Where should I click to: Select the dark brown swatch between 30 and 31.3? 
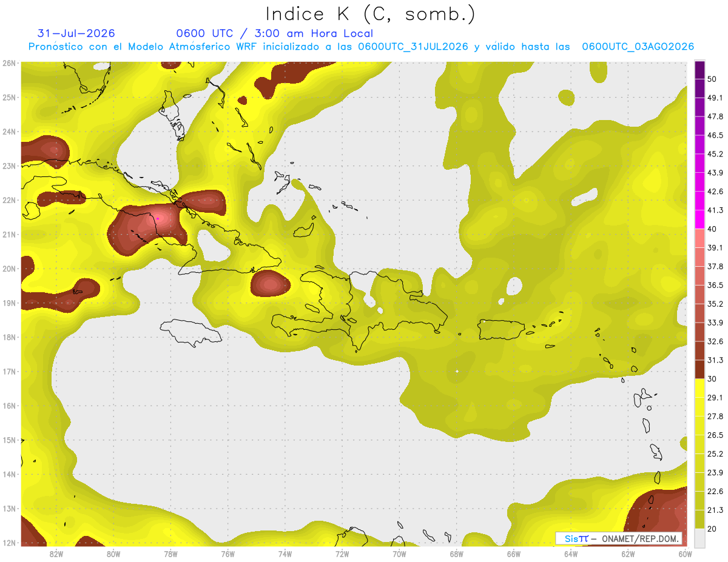(699, 369)
